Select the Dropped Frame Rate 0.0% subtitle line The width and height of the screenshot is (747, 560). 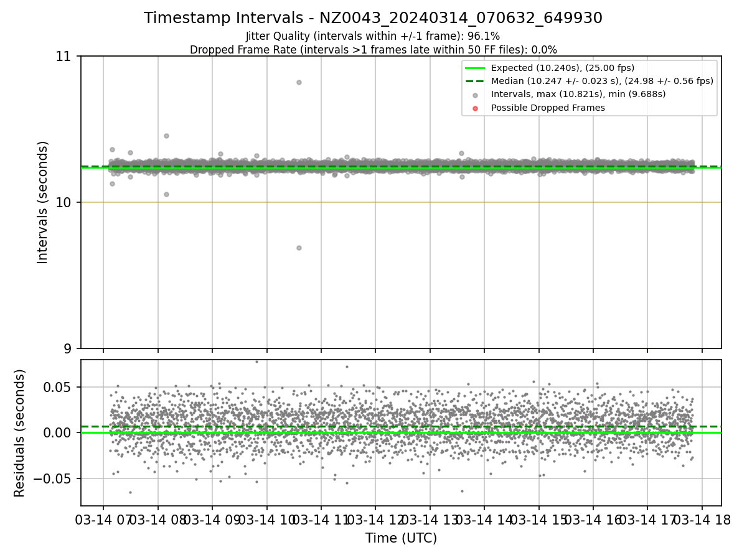pos(373,50)
